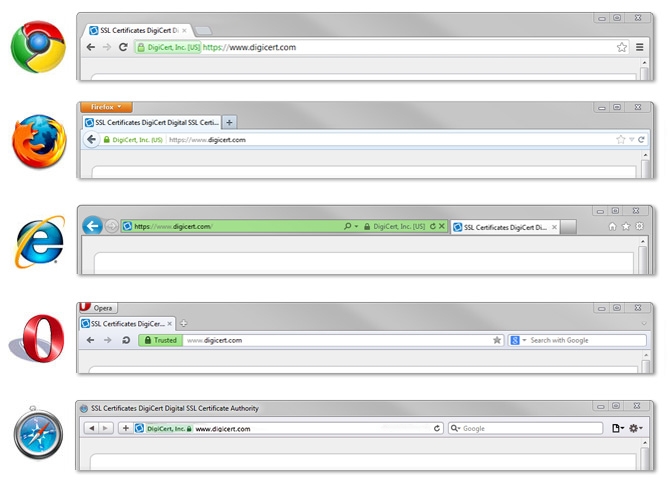Open the orange Firefox menu dropdown

[x=106, y=107]
